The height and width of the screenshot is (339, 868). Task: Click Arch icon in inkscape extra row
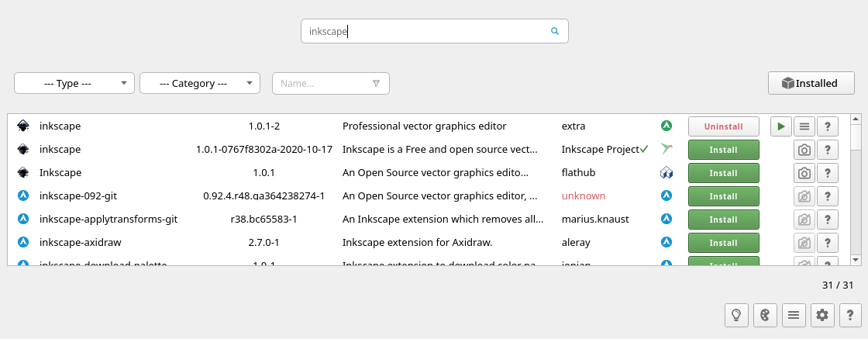click(666, 126)
